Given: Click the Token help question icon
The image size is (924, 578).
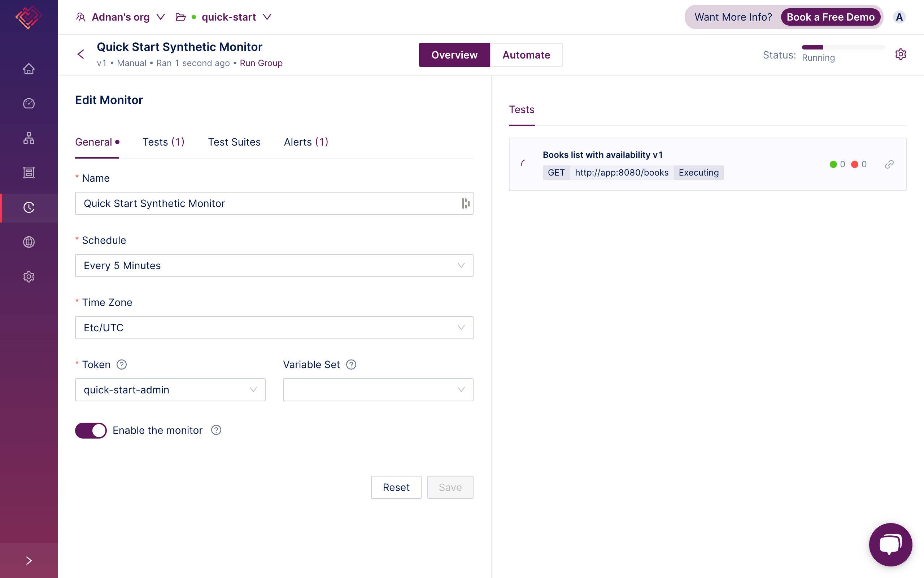Looking at the screenshot, I should (x=121, y=365).
